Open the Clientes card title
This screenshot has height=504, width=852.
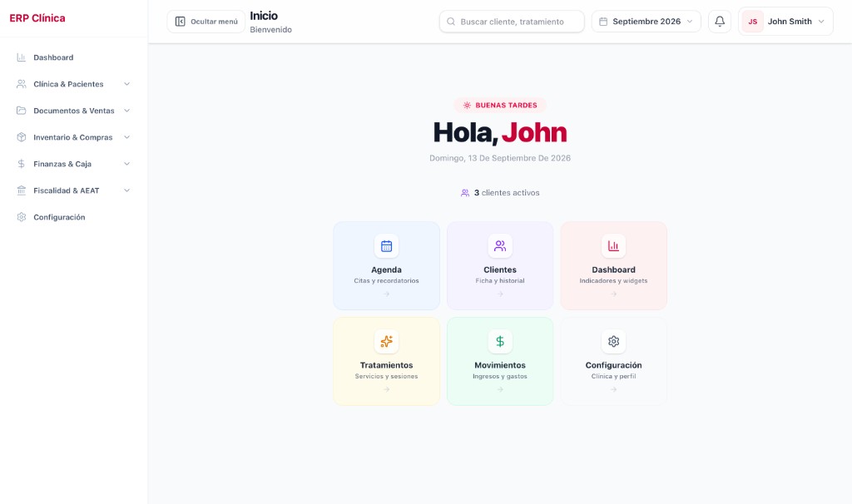point(500,270)
